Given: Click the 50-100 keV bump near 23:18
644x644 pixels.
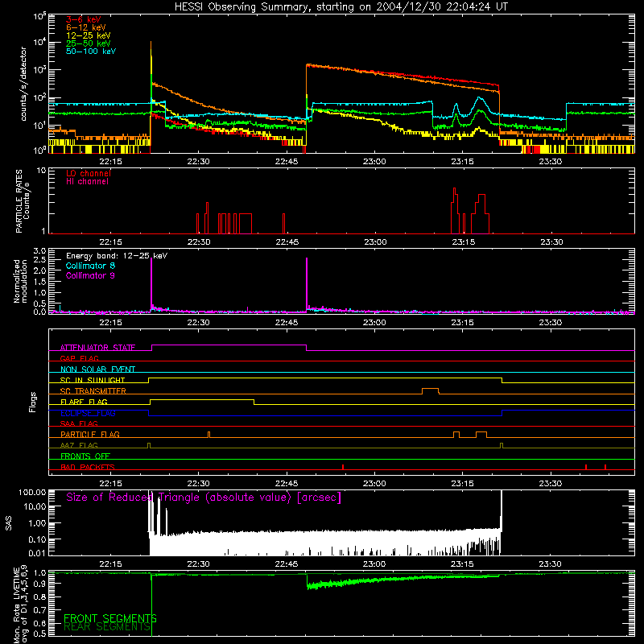Looking at the screenshot, I should pyautogui.click(x=479, y=97).
